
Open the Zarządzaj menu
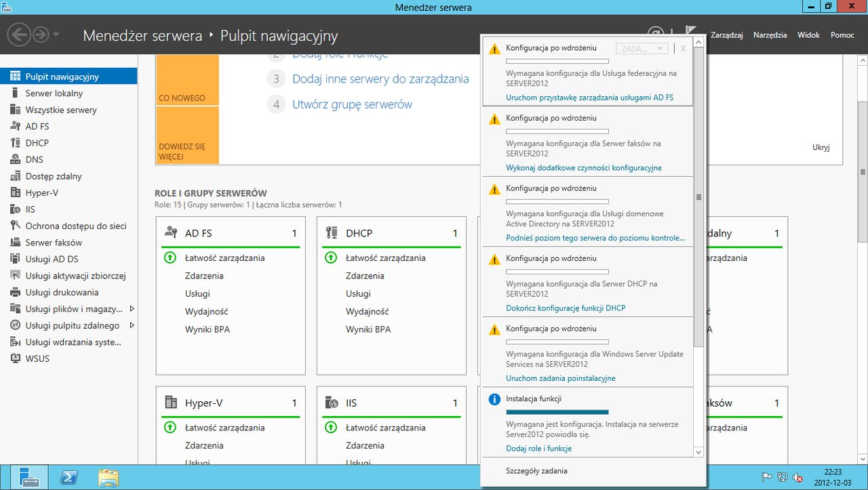727,35
